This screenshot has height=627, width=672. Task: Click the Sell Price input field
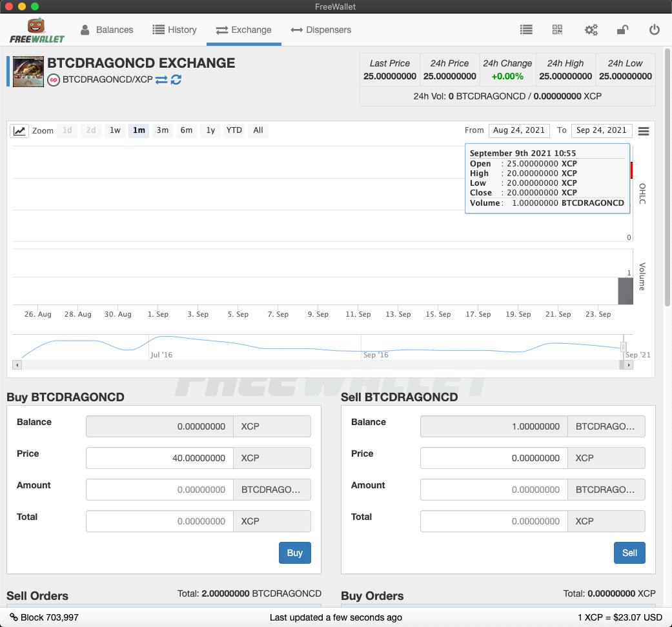click(494, 458)
